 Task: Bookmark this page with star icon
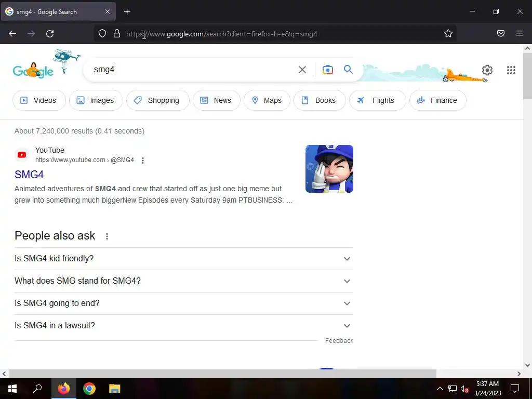[448, 34]
